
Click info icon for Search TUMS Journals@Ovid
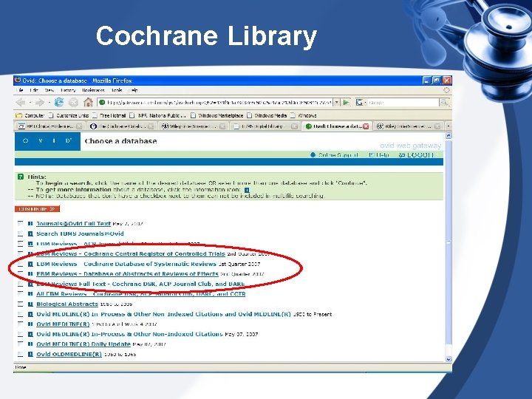pyautogui.click(x=30, y=233)
